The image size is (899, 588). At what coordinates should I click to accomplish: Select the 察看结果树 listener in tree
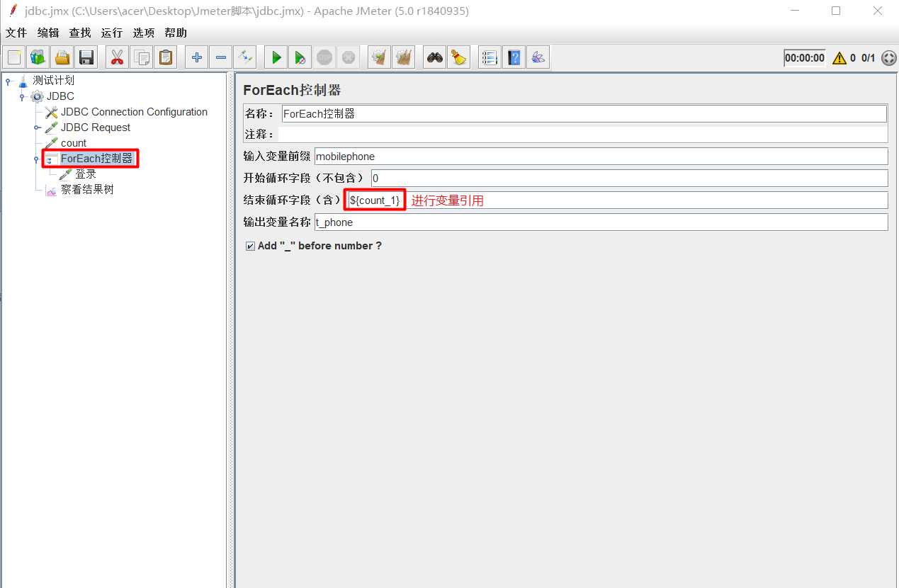87,190
